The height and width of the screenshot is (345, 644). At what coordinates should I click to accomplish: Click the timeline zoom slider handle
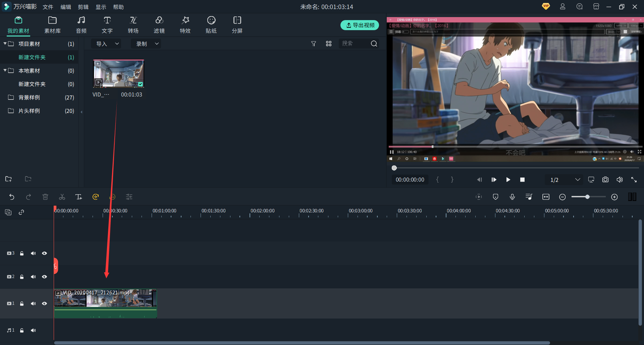587,197
